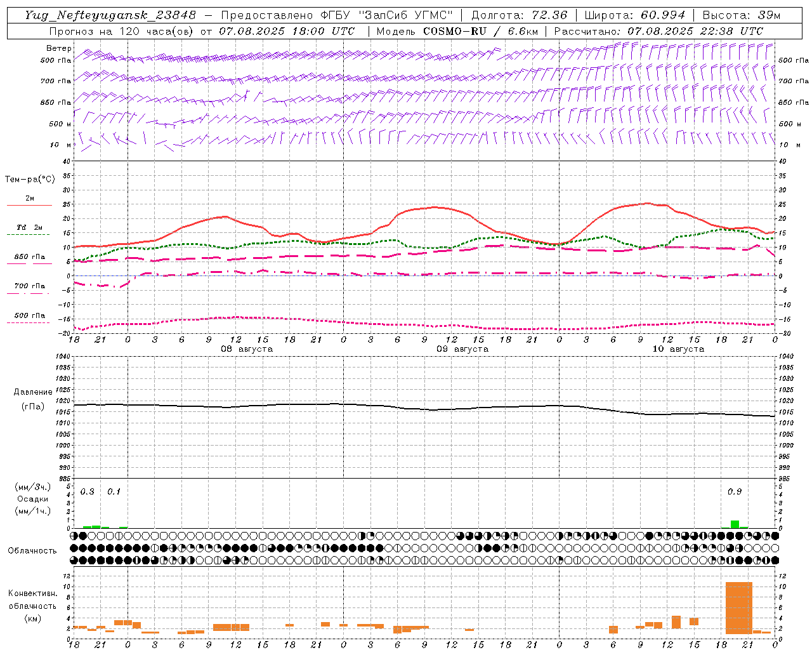Click the red 2м temperature legend line
812x650 pixels.
[29, 205]
